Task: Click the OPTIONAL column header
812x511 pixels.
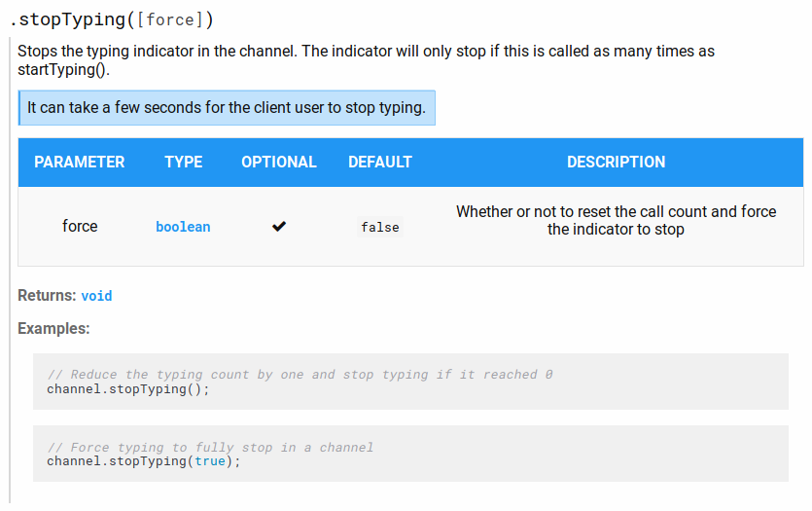Action: click(278, 163)
